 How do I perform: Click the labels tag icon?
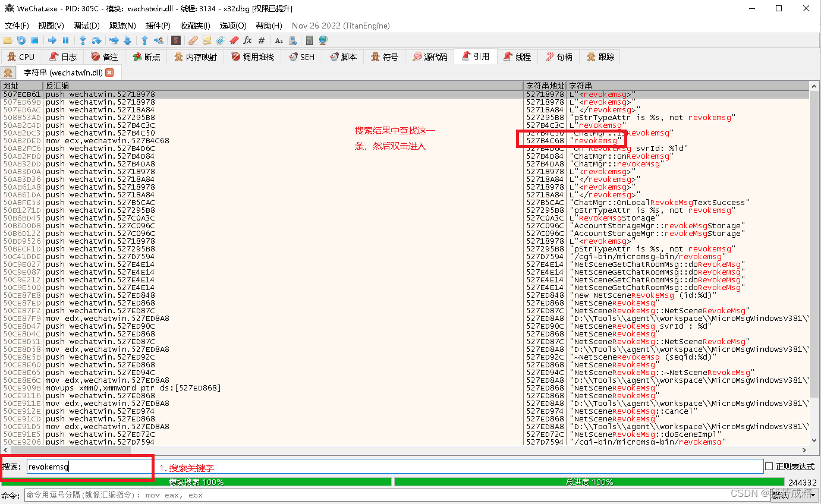(221, 40)
